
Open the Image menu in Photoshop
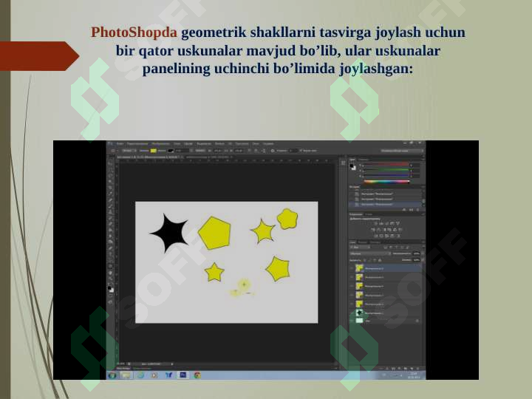(160, 144)
